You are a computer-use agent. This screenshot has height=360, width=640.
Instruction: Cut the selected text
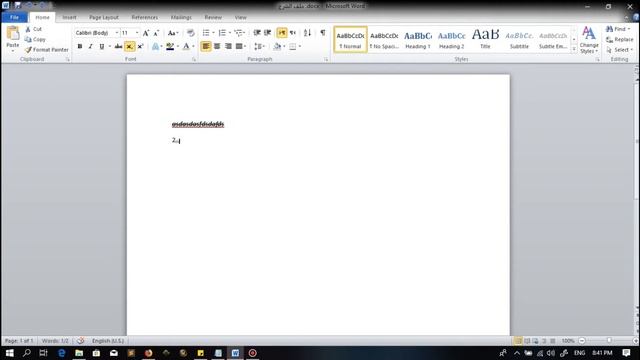(33, 29)
